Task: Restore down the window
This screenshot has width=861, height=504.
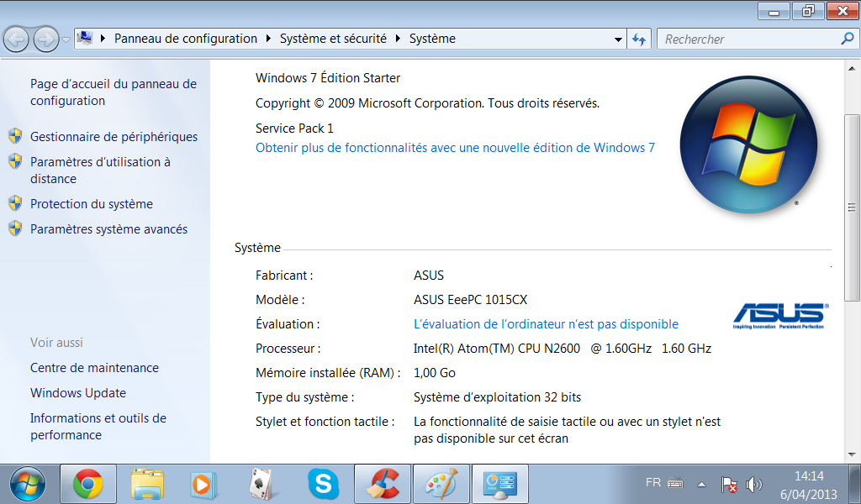Action: pos(808,11)
